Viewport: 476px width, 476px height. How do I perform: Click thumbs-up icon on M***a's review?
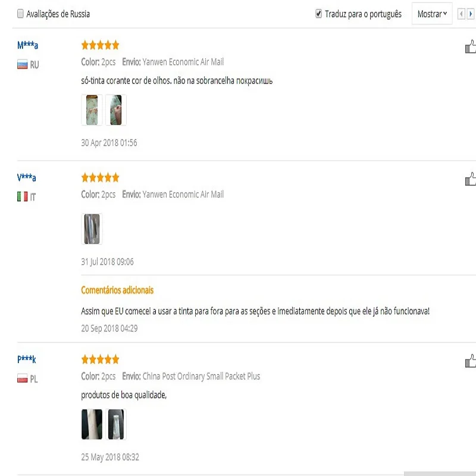[x=470, y=47]
